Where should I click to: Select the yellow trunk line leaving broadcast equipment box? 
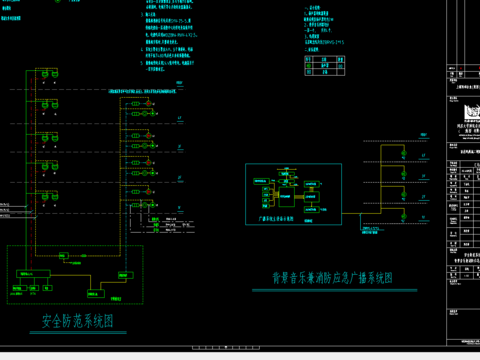[361, 213]
